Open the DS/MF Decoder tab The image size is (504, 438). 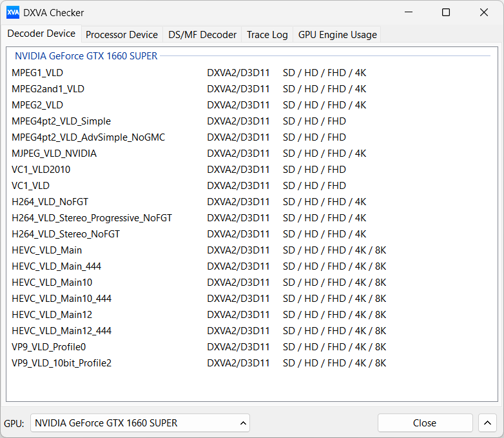click(202, 34)
